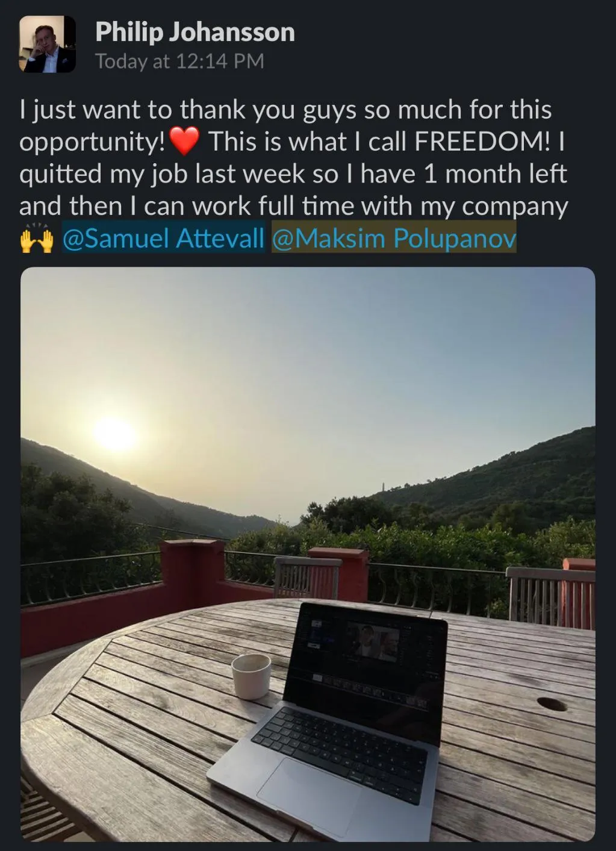Screen dimensions: 616x851
Task: Open Philip Johansson's profile avatar
Action: coord(48,45)
